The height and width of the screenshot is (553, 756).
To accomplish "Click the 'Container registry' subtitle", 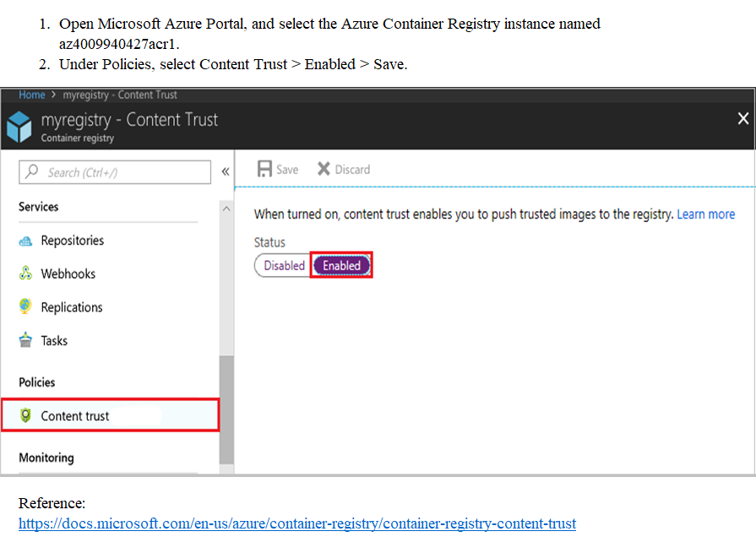I will point(78,138).
